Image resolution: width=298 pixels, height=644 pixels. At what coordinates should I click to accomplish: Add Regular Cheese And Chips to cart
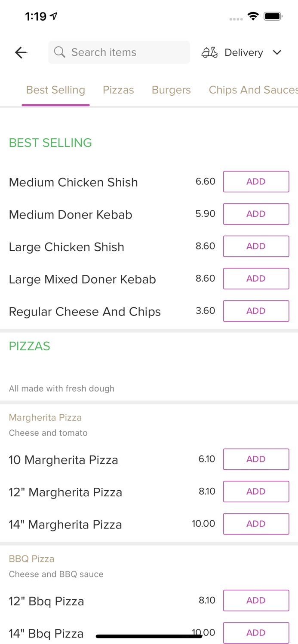point(256,310)
